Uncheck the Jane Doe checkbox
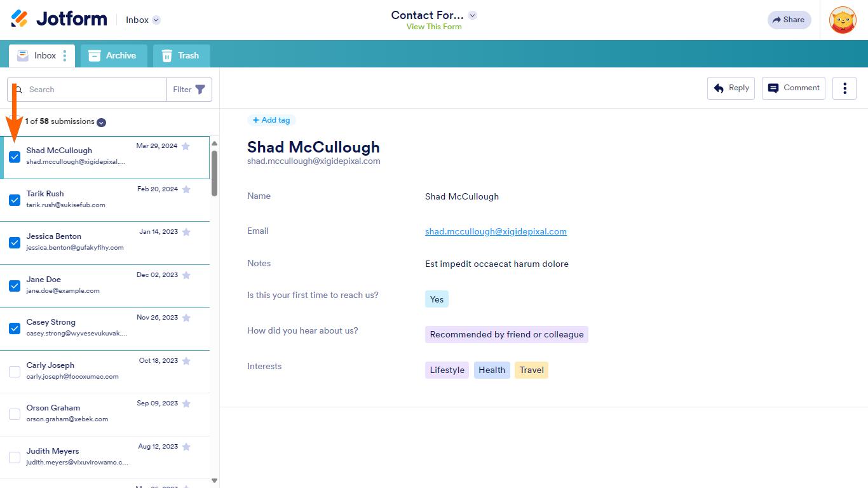The height and width of the screenshot is (488, 868). [x=15, y=286]
